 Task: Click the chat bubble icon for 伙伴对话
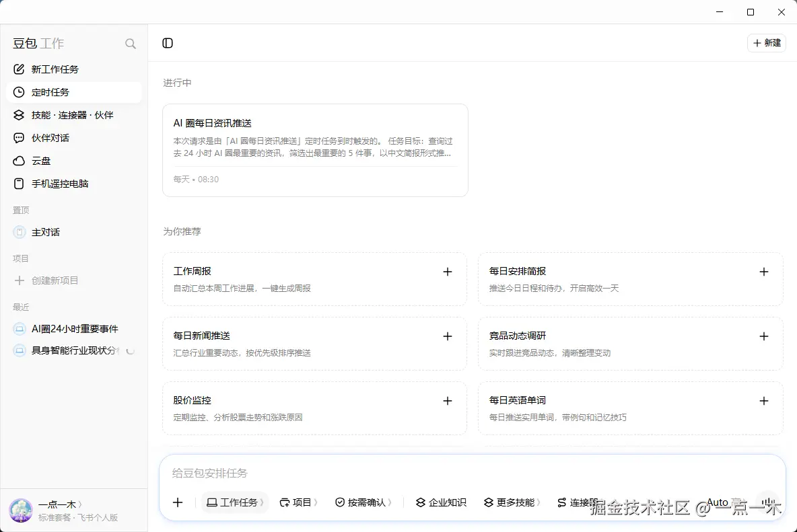[x=19, y=138]
